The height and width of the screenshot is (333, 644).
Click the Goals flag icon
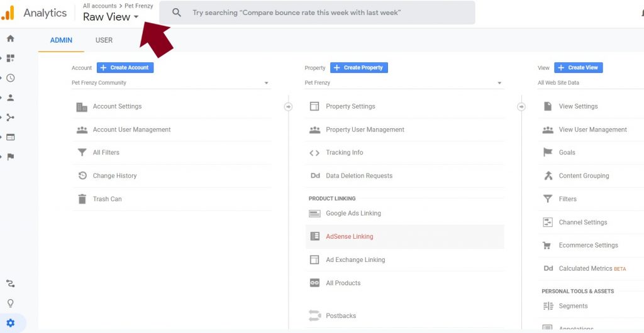(x=548, y=153)
